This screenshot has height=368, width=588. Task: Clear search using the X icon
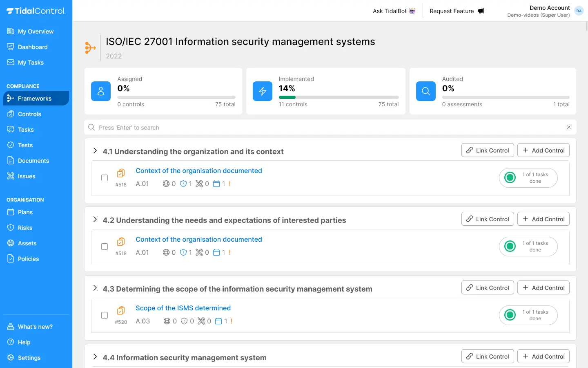tap(569, 127)
